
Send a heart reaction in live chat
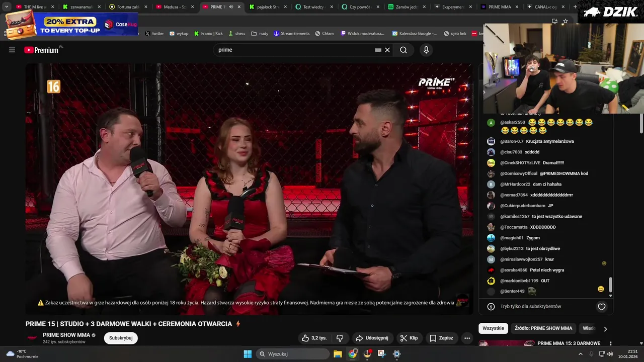point(602,306)
